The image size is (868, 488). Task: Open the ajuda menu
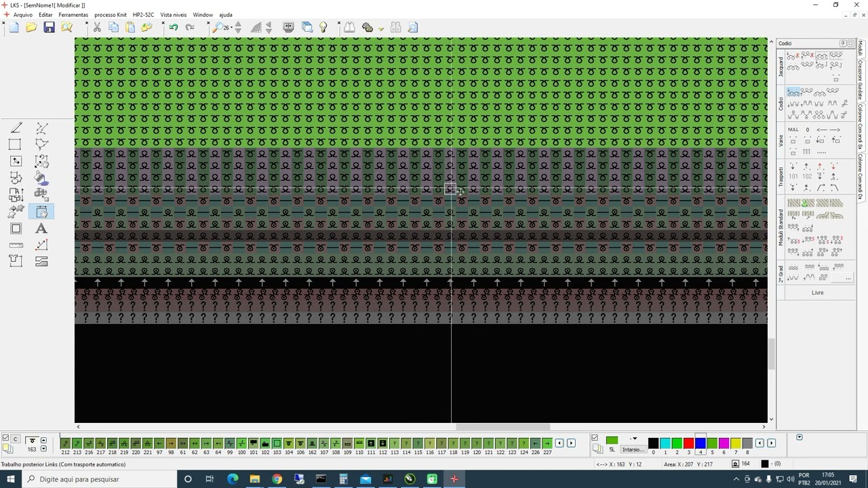click(226, 14)
